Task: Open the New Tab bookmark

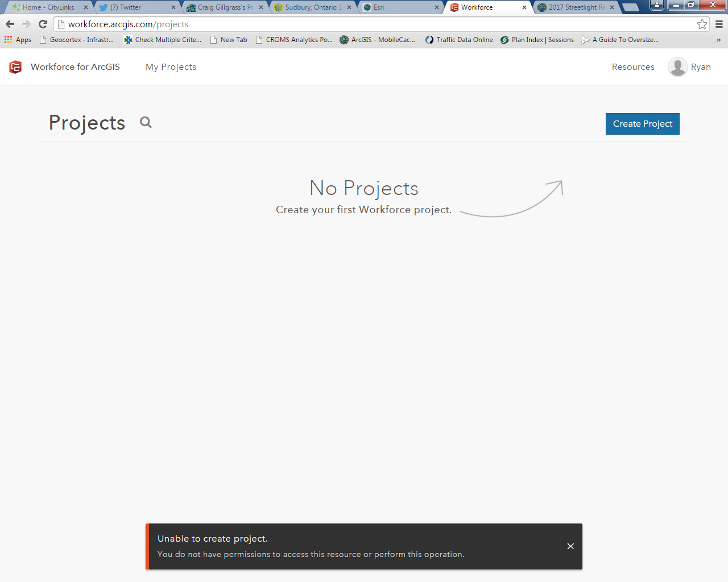Action: (229, 40)
